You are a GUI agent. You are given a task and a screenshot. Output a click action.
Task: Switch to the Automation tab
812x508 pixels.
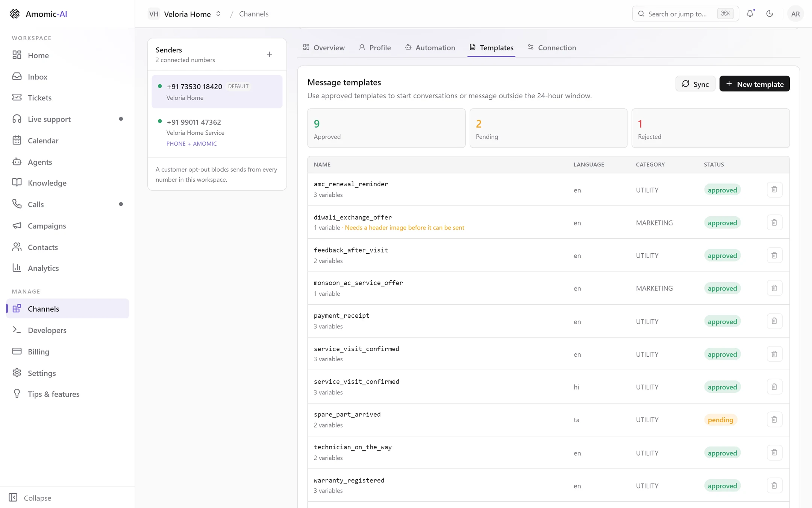point(430,47)
